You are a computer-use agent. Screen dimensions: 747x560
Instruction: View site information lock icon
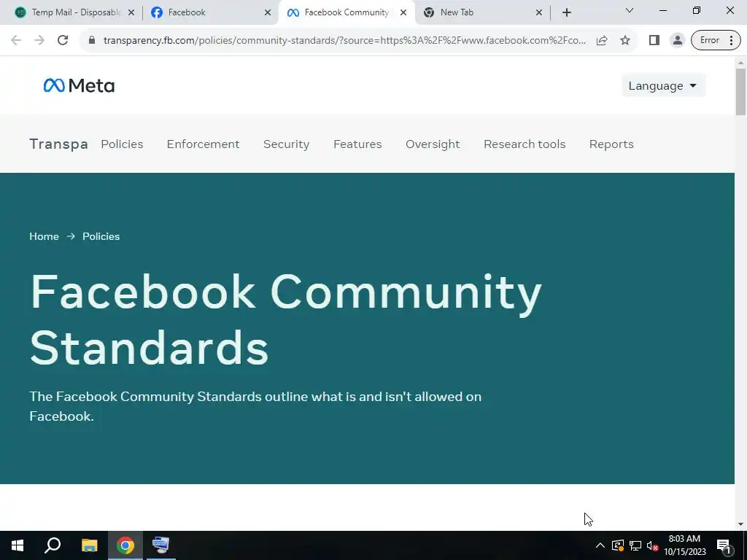[92, 41]
